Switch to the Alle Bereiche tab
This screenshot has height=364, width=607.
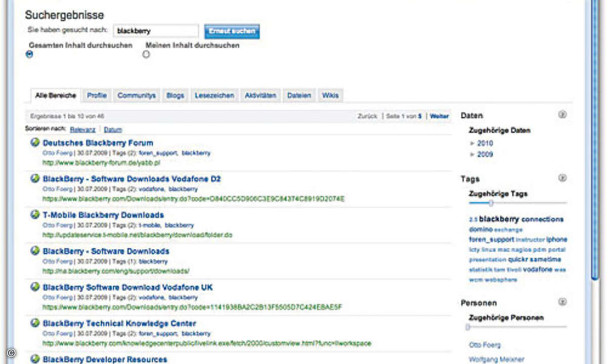pyautogui.click(x=55, y=95)
